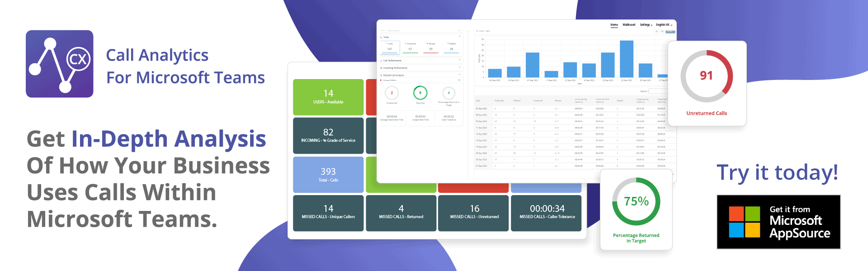Click the 14 MISSED CALLS Unique Callers tile
Viewport: 868px width, 271px height.
[x=328, y=213]
